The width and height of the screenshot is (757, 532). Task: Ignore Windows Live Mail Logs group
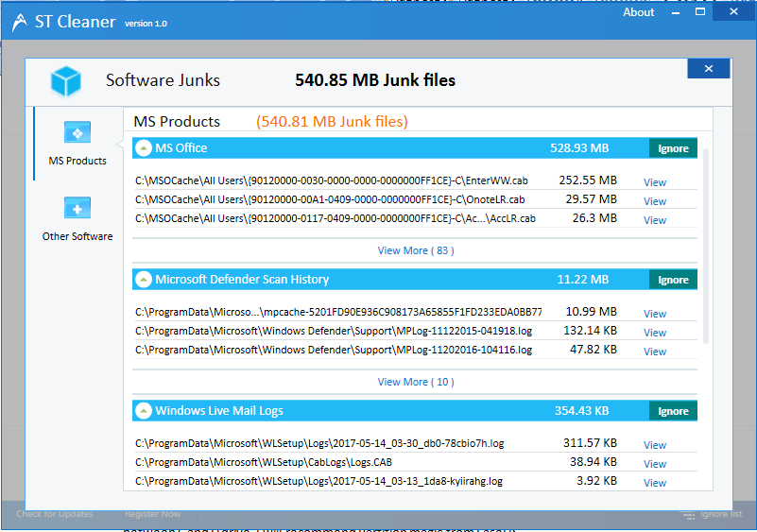[673, 411]
